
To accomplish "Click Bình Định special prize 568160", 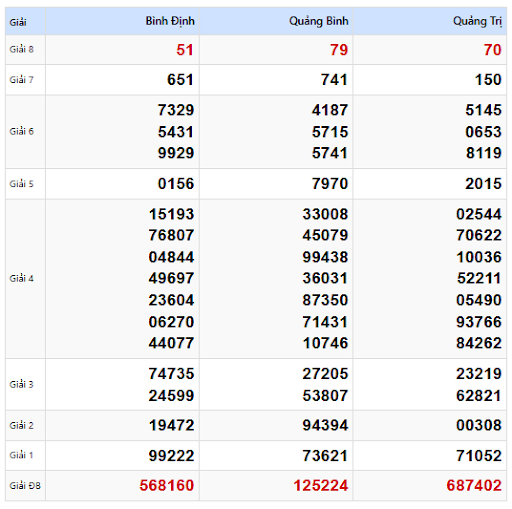I will click(167, 485).
